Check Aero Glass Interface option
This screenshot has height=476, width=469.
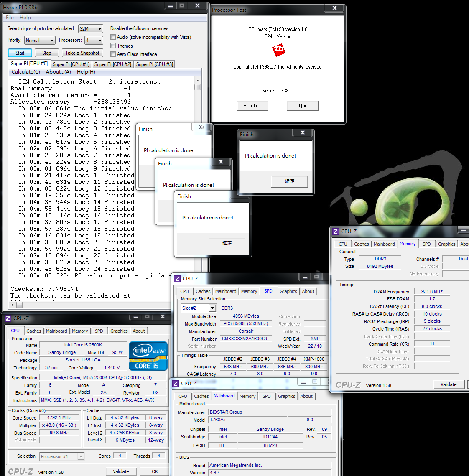113,54
